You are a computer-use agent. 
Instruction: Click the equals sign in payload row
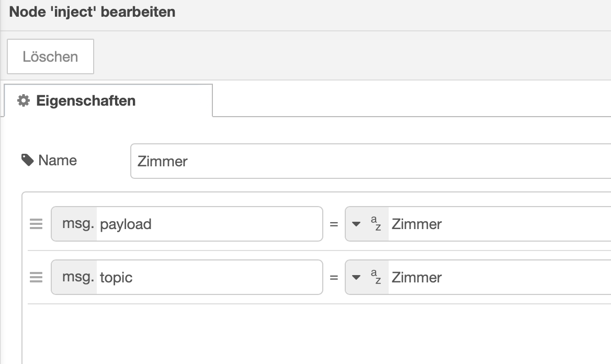[x=334, y=224]
